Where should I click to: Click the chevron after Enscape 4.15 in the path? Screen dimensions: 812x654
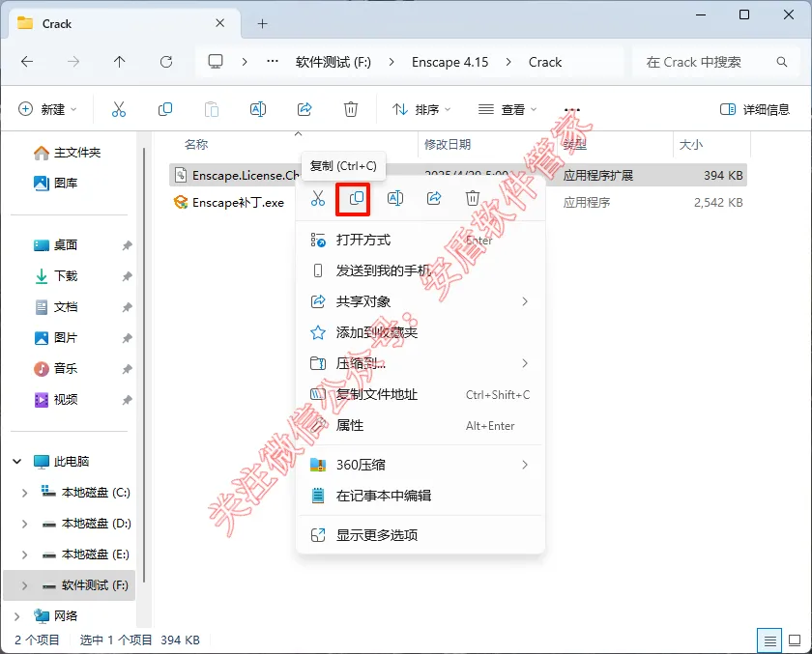[508, 62]
